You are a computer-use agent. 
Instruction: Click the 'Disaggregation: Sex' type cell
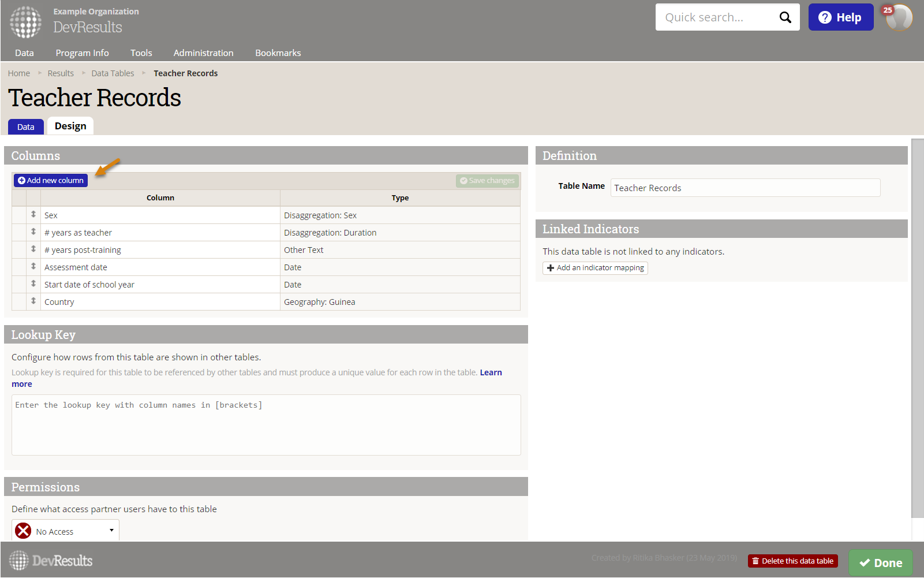[400, 215]
